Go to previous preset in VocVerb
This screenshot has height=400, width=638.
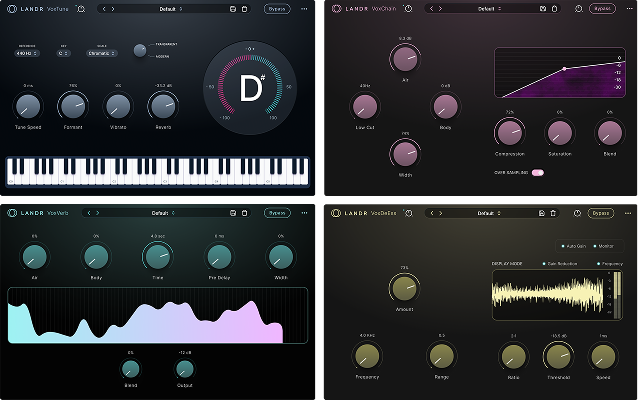89,213
